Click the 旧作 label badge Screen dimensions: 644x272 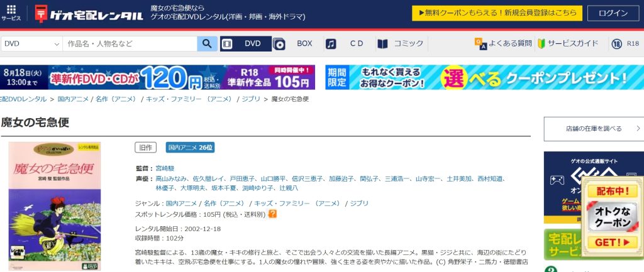[x=146, y=148]
